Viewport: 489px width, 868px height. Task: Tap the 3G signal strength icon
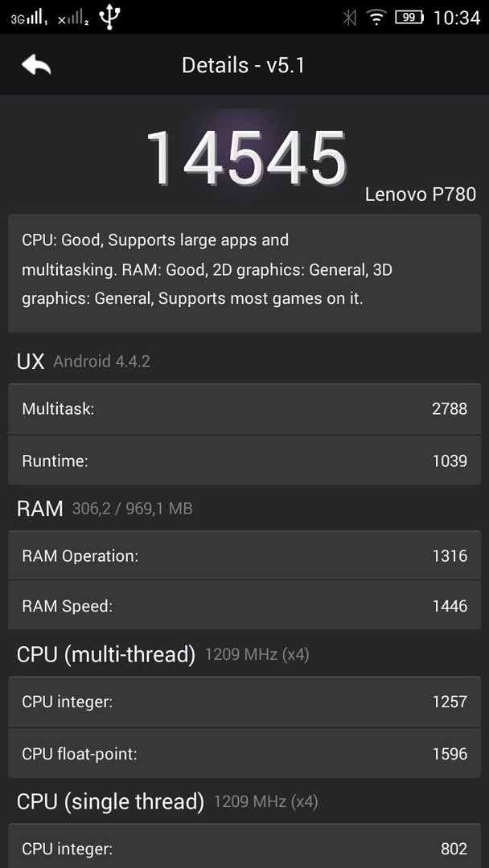pyautogui.click(x=29, y=18)
